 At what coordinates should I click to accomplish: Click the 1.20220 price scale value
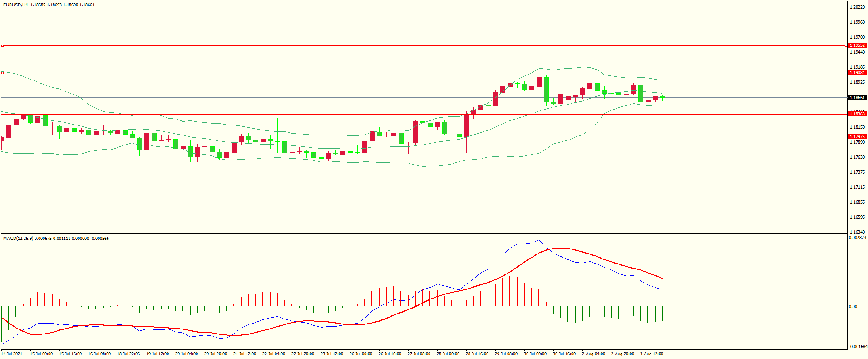coord(857,7)
